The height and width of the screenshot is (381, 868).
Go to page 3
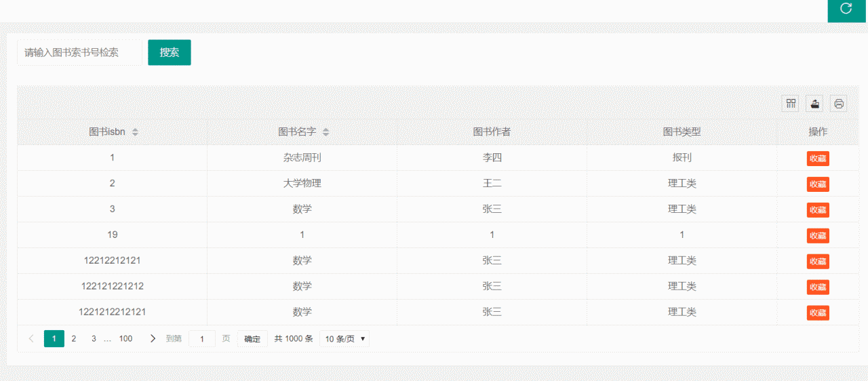coord(94,338)
